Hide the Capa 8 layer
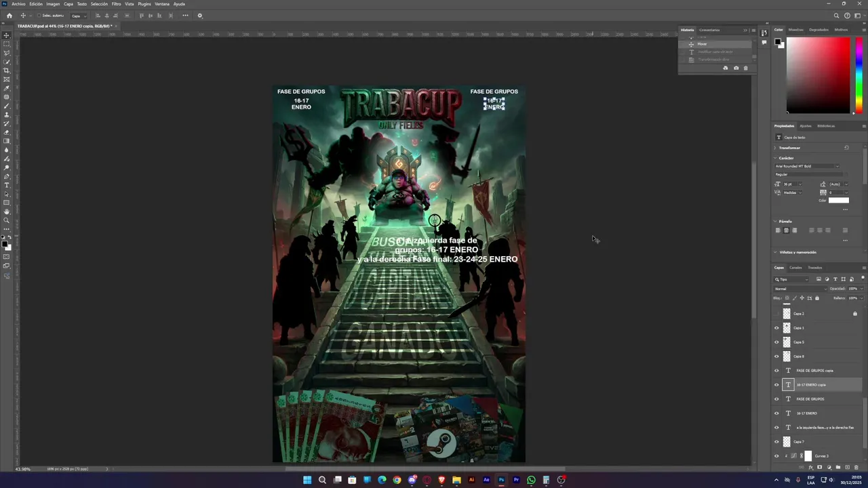 [x=776, y=357]
